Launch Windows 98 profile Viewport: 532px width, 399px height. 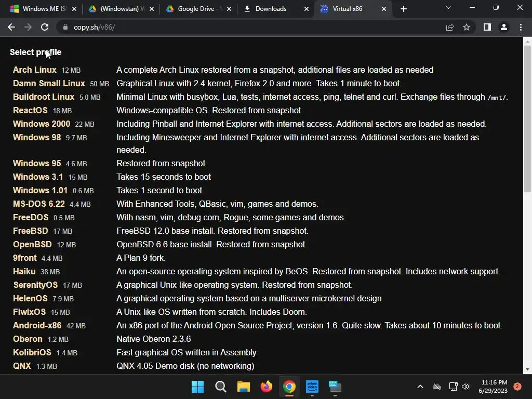(37, 137)
